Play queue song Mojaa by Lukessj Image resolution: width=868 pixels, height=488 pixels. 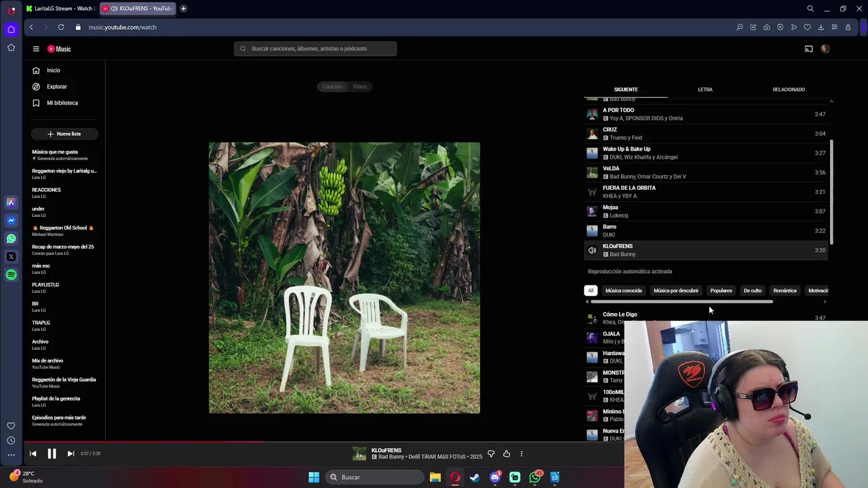(x=705, y=211)
